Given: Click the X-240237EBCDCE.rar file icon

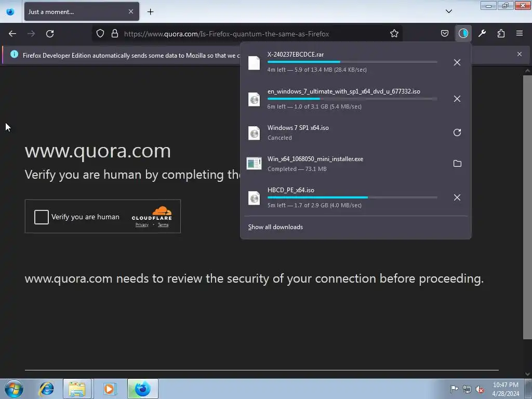Looking at the screenshot, I should (x=254, y=63).
